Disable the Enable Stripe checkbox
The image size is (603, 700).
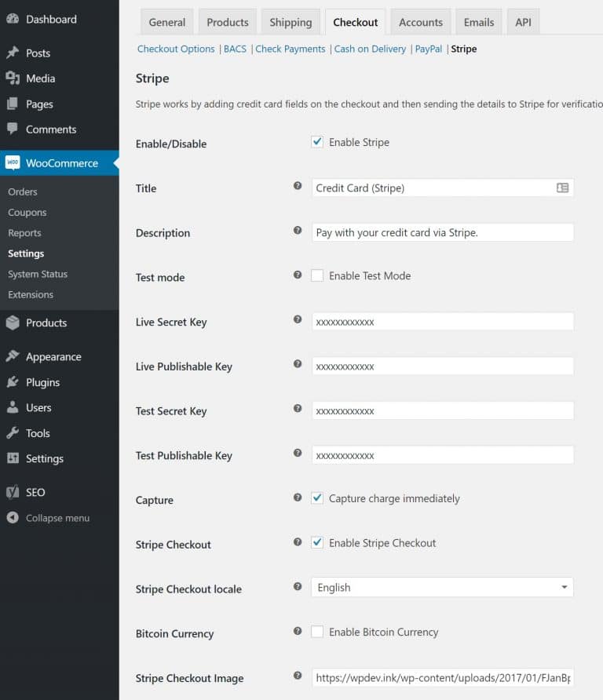(x=317, y=141)
